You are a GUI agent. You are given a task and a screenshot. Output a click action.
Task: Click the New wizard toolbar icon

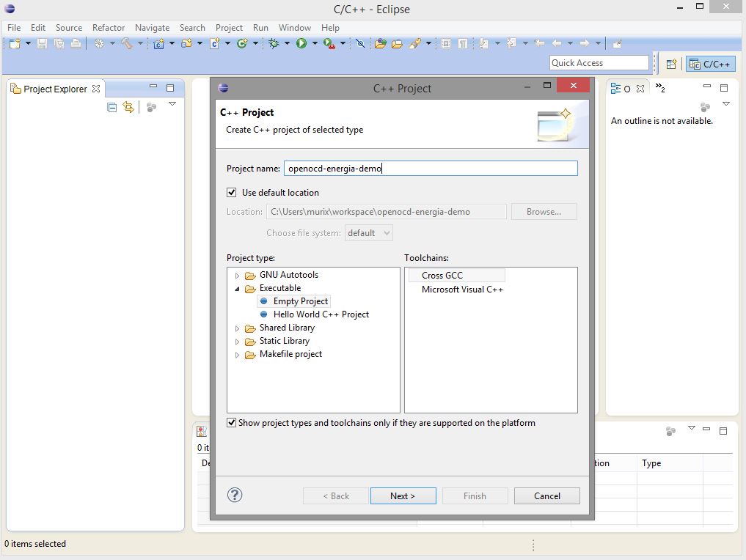[x=15, y=44]
